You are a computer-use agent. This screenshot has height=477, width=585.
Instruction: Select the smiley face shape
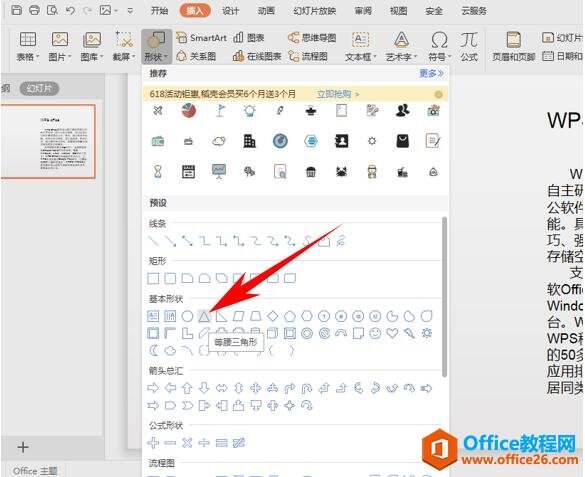pos(375,333)
